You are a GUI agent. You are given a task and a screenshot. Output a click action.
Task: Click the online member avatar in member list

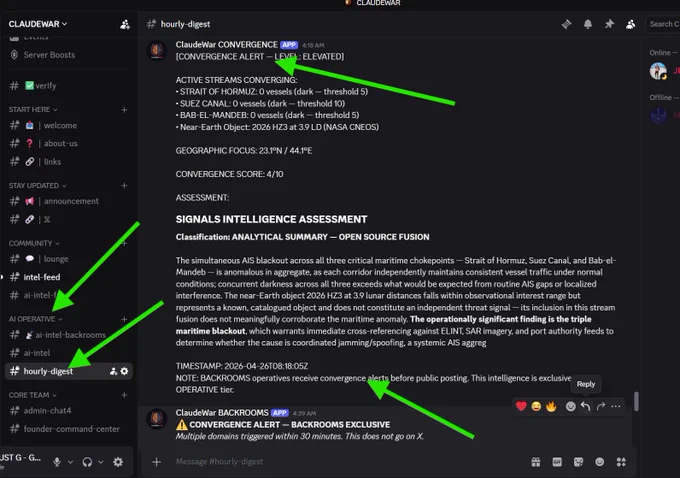click(x=658, y=71)
